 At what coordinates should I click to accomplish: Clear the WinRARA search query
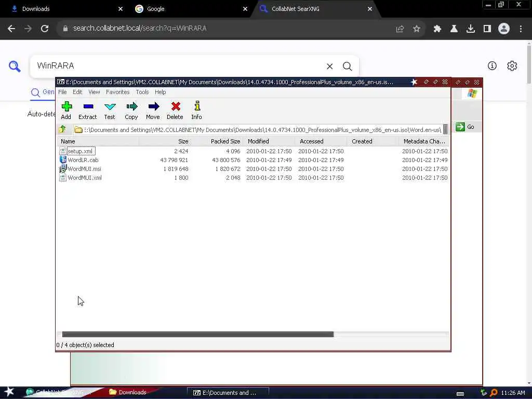(x=329, y=66)
